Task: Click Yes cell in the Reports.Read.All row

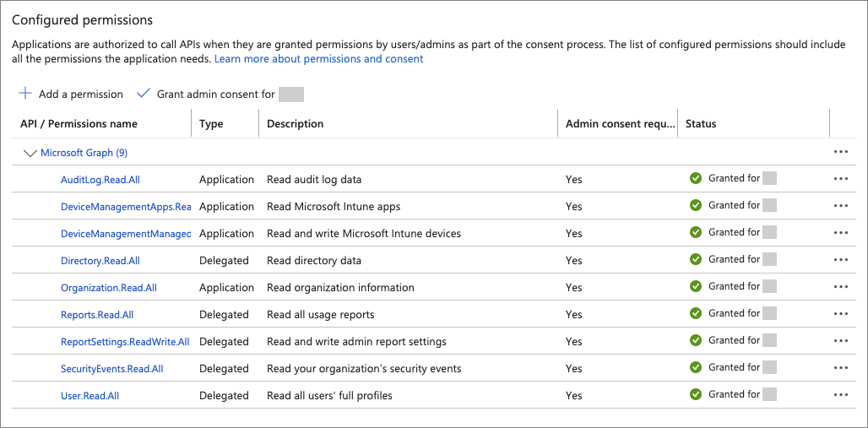Action: (x=573, y=315)
